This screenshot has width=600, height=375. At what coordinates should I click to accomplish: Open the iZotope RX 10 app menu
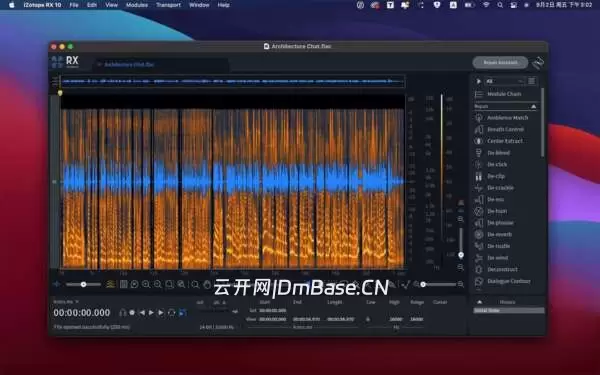(42, 5)
